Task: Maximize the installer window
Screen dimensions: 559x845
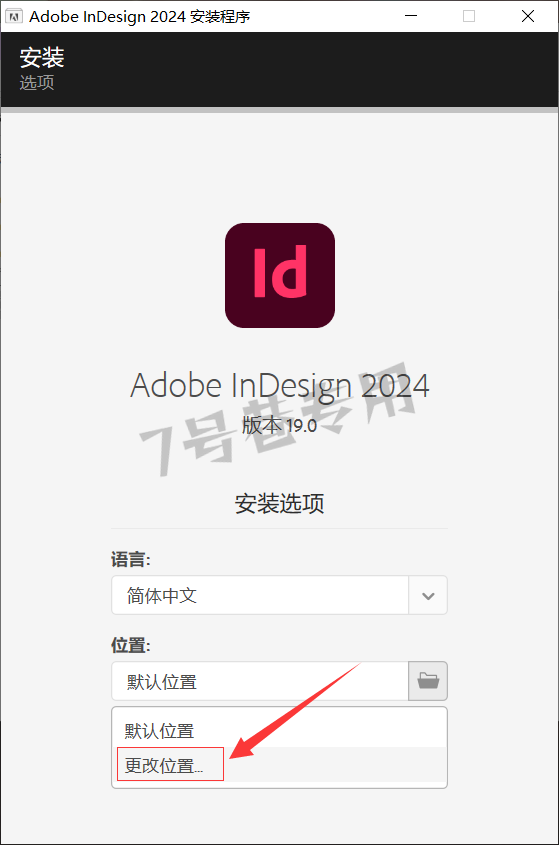Action: pos(469,16)
